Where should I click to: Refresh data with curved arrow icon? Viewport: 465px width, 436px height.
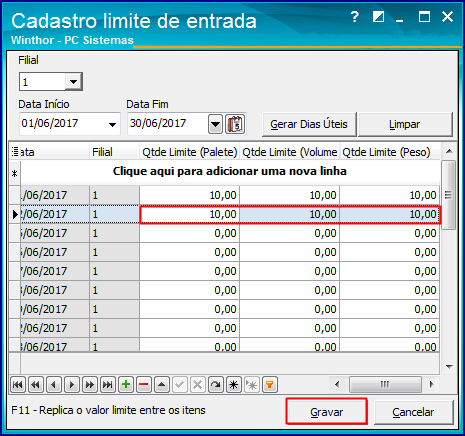216,385
